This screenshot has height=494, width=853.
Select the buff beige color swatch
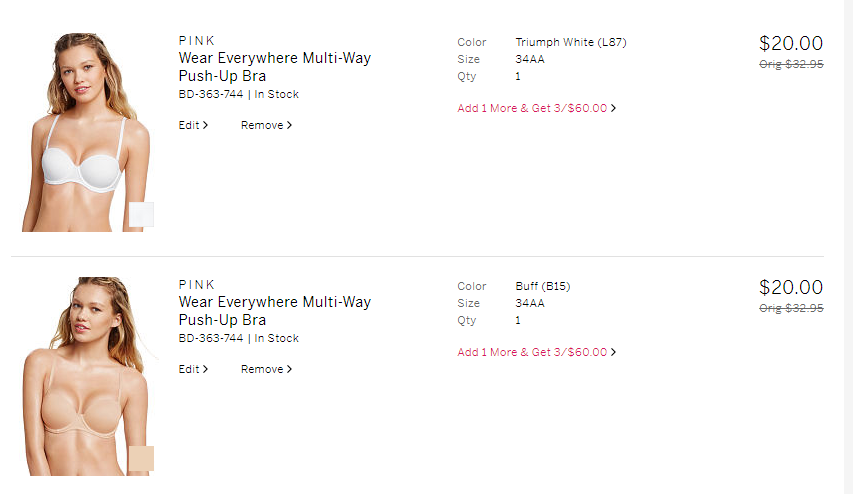pos(141,458)
